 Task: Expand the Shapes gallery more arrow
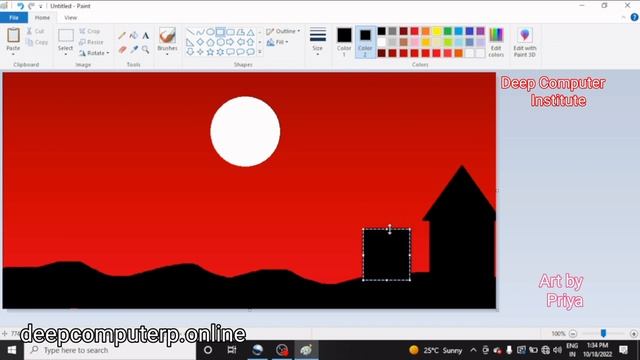point(260,52)
